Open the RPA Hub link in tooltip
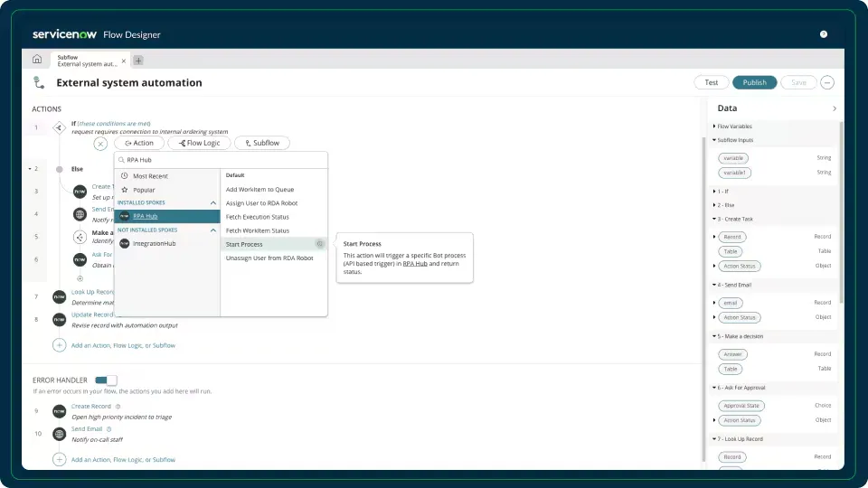Screen dimensions: 868x488 [415, 264]
